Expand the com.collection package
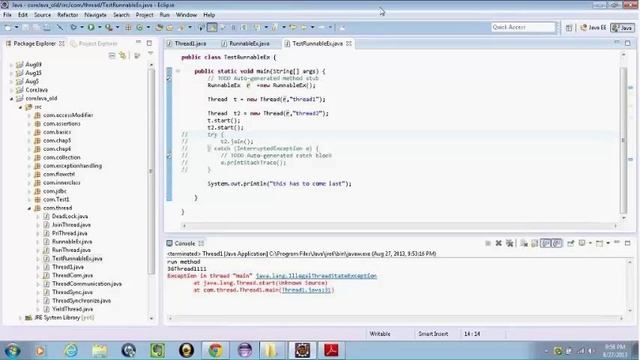Image resolution: width=640 pixels, height=360 pixels. [x=29, y=158]
